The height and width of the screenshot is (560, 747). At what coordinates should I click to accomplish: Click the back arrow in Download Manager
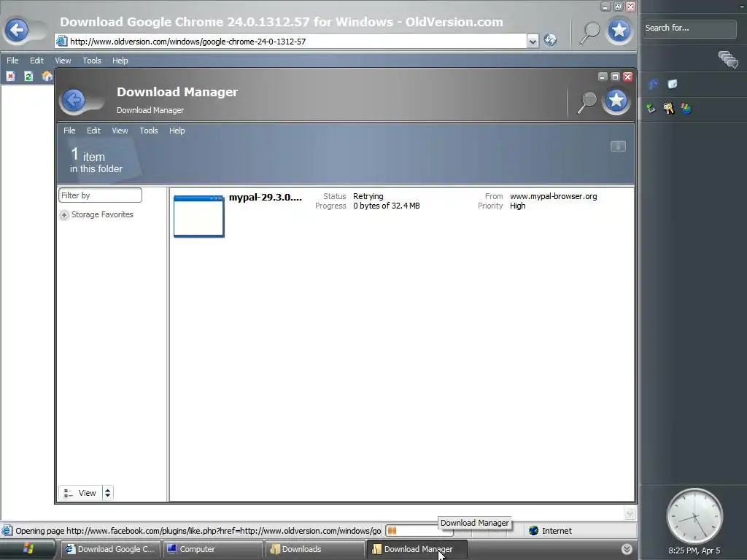74,101
